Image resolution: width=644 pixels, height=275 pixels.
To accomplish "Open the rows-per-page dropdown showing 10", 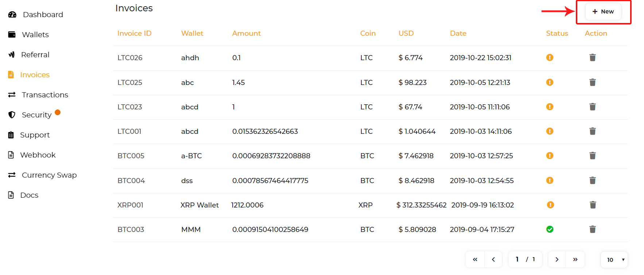I will coord(614,260).
